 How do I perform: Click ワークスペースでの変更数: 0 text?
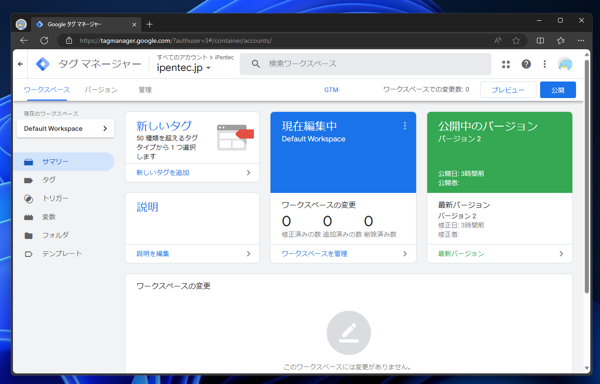(x=426, y=90)
